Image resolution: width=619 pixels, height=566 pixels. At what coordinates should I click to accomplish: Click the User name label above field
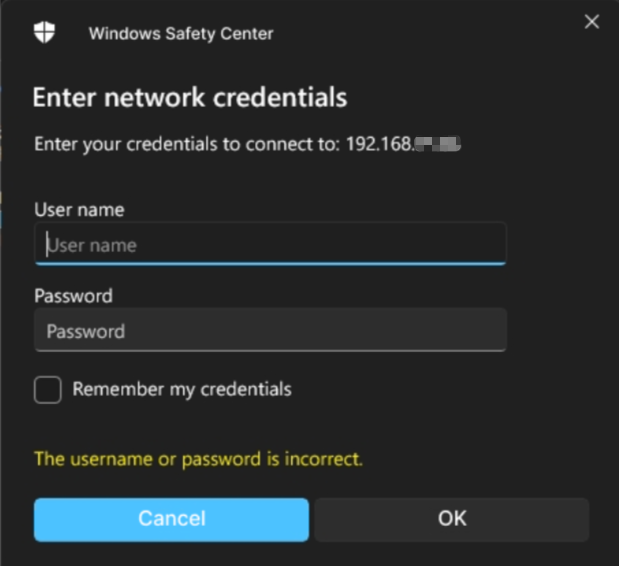click(79, 210)
